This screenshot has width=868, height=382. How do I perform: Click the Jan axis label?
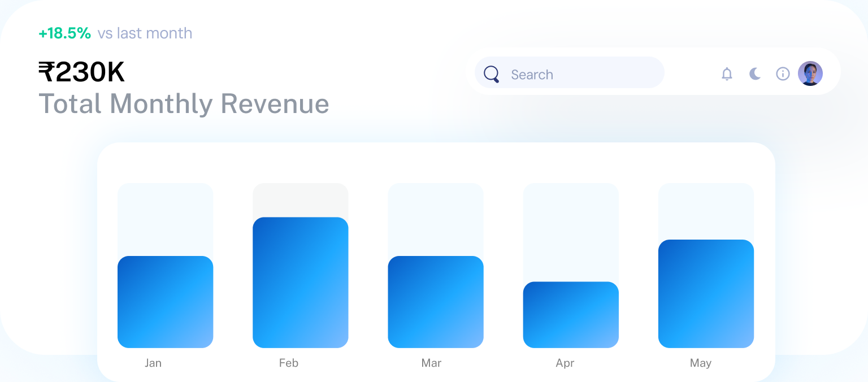click(x=153, y=363)
